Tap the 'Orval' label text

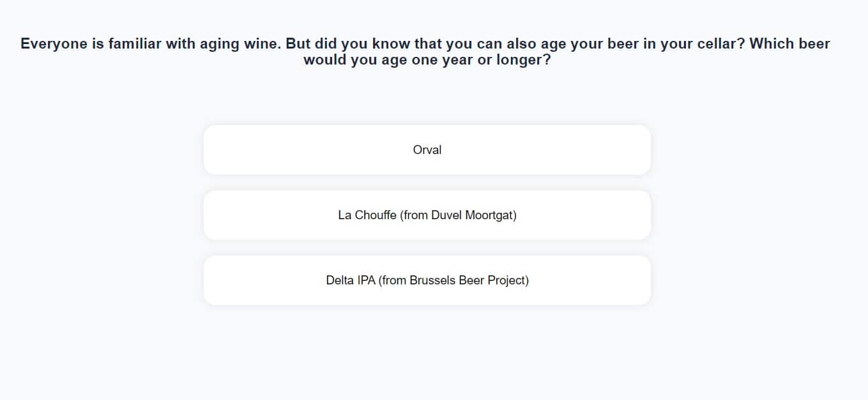point(427,150)
